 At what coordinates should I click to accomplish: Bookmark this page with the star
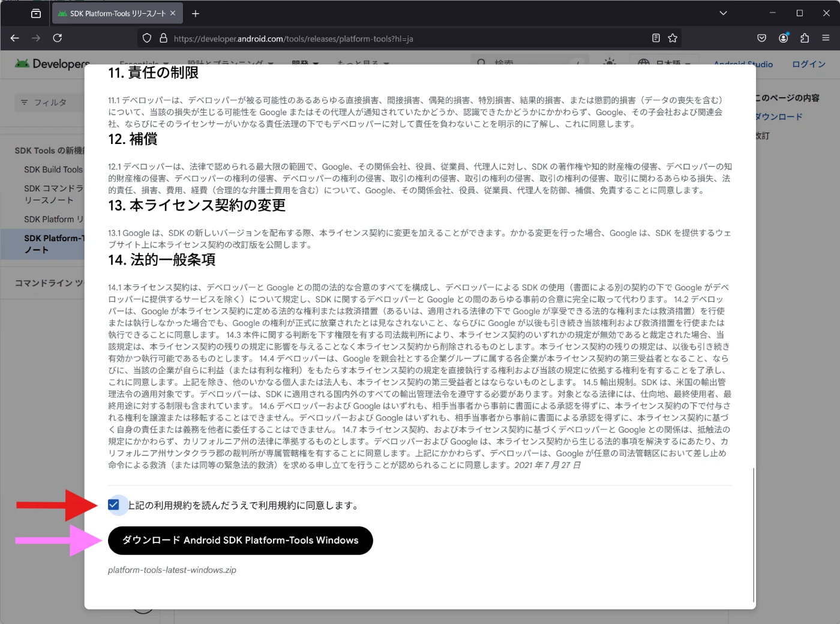tap(673, 38)
